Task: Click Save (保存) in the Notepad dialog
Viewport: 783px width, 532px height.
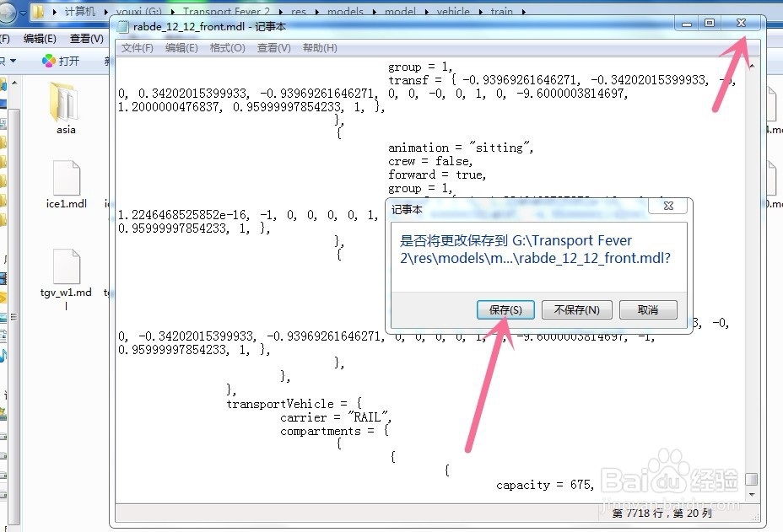Action: pyautogui.click(x=505, y=309)
